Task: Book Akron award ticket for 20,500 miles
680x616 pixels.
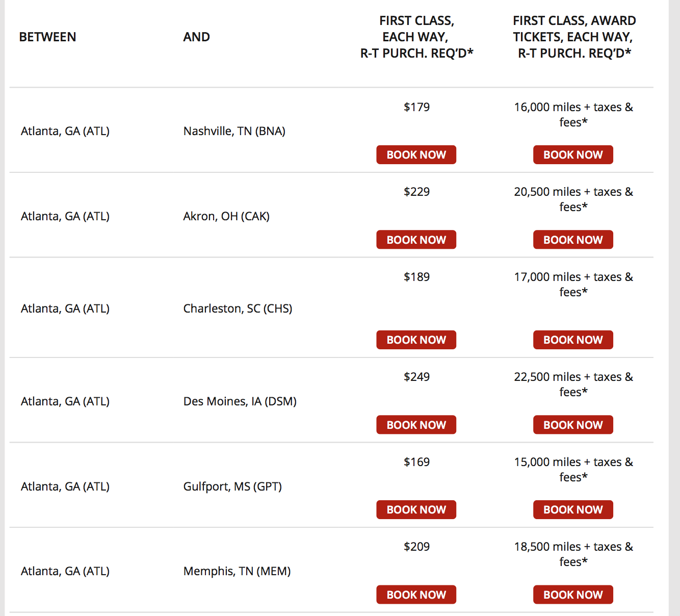Action: [x=573, y=240]
